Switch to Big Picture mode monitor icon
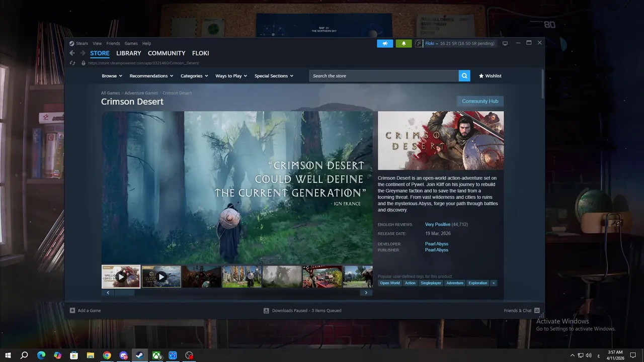This screenshot has width=644, height=362. [x=505, y=44]
